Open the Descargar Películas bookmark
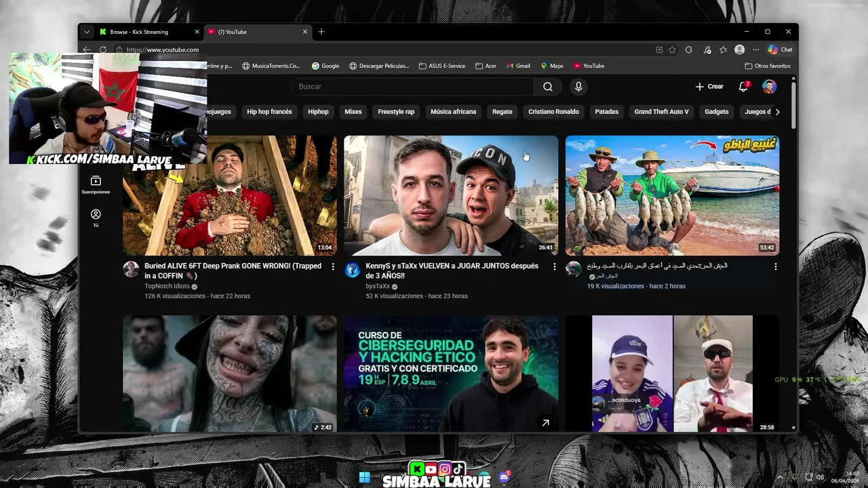Viewport: 868px width, 488px height. (x=379, y=66)
